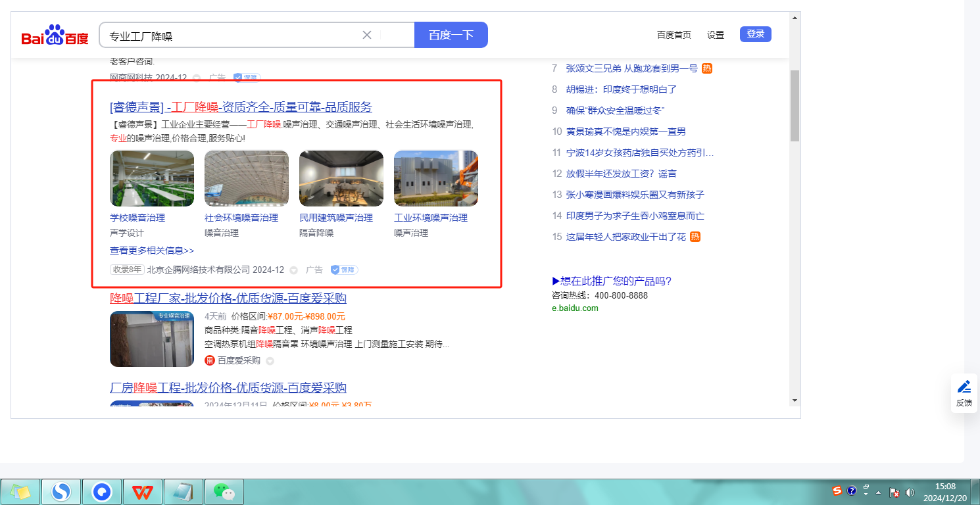Click the 保障 shield badge under the 北京企腾 ad

(344, 270)
